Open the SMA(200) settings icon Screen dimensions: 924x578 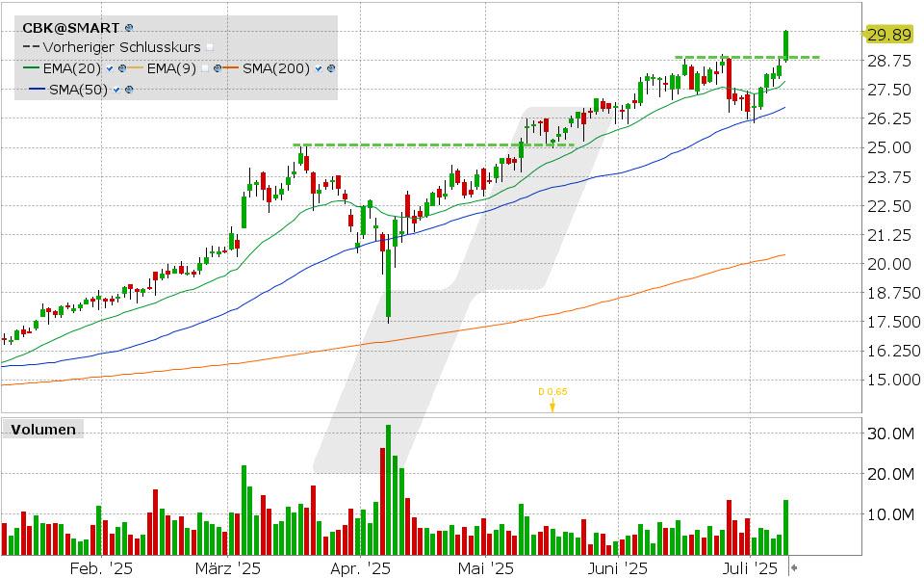point(331,68)
